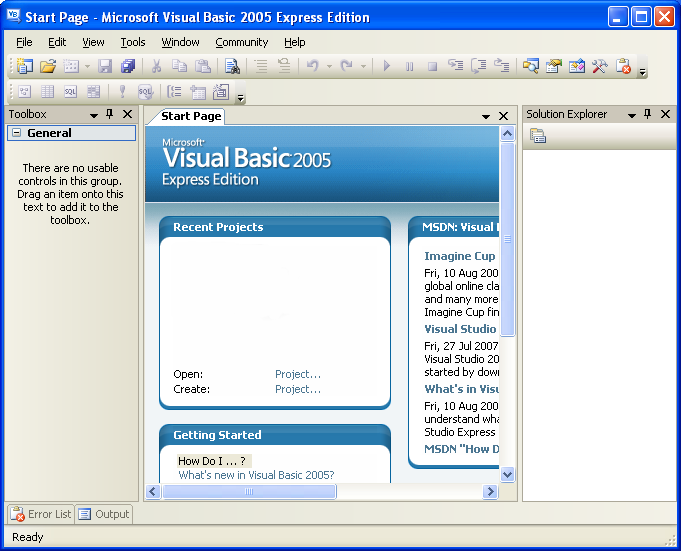Click the Uncomment lines icon
This screenshot has width=681, height=551.
[x=284, y=66]
